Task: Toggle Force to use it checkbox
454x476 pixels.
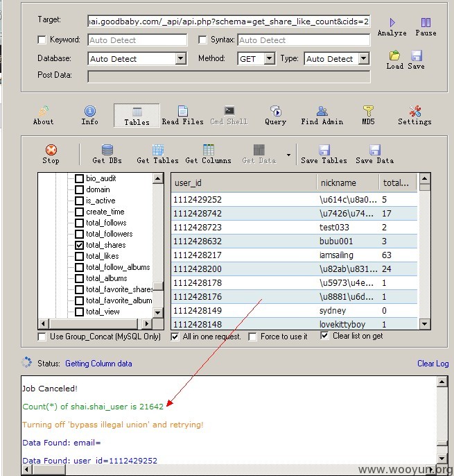Action: [252, 337]
